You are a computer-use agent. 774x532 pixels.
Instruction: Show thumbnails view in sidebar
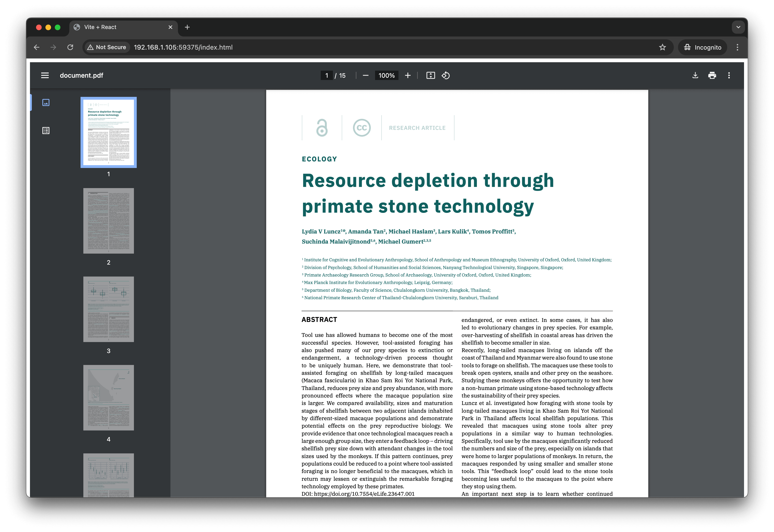[46, 102]
